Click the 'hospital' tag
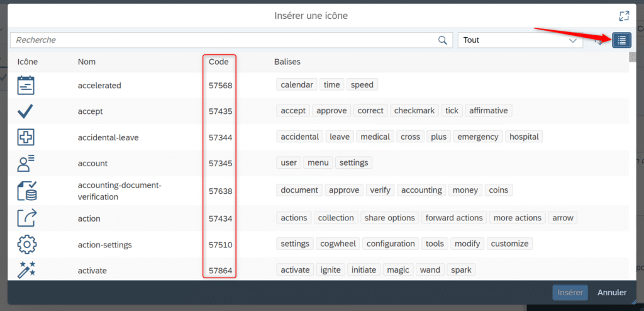The image size is (644, 311). 524,137
